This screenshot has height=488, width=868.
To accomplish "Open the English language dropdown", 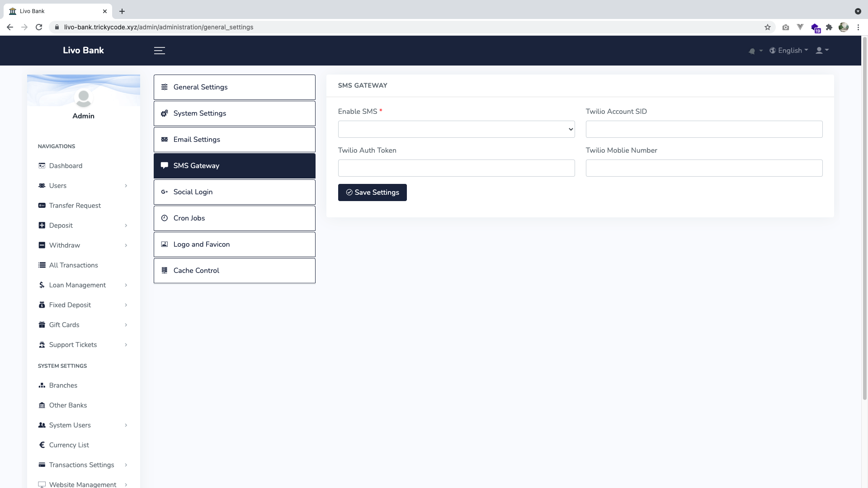I will pyautogui.click(x=788, y=51).
